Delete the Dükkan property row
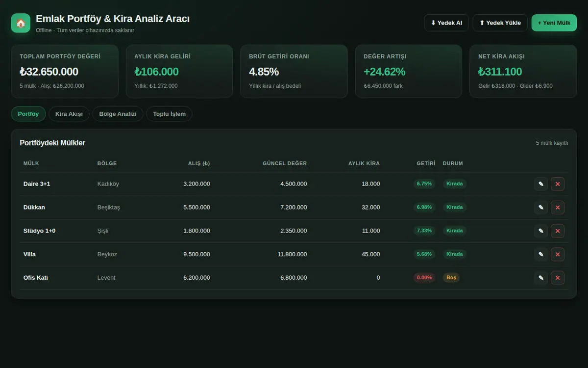 pos(558,208)
